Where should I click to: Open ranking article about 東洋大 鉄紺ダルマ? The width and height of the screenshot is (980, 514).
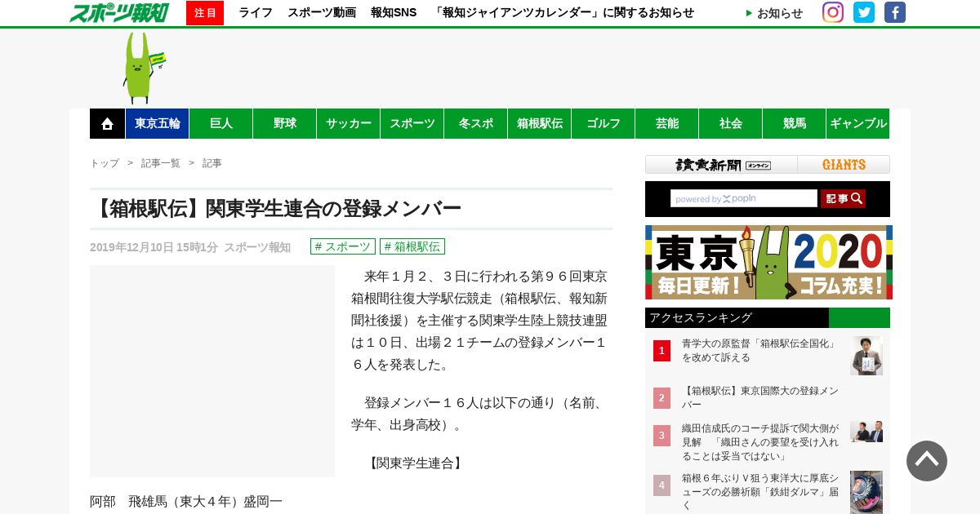coord(760,492)
